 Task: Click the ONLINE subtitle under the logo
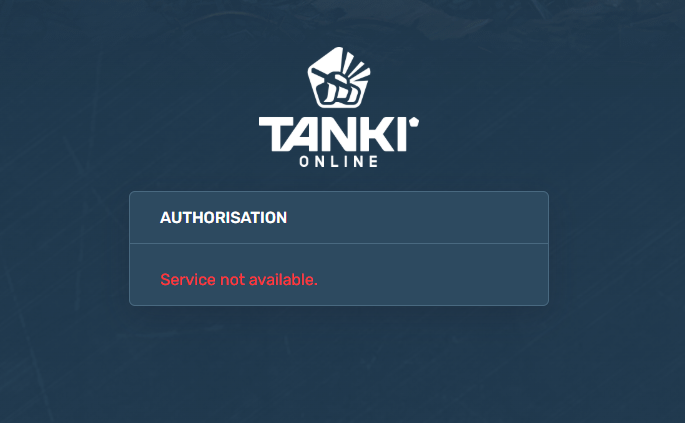(339, 162)
